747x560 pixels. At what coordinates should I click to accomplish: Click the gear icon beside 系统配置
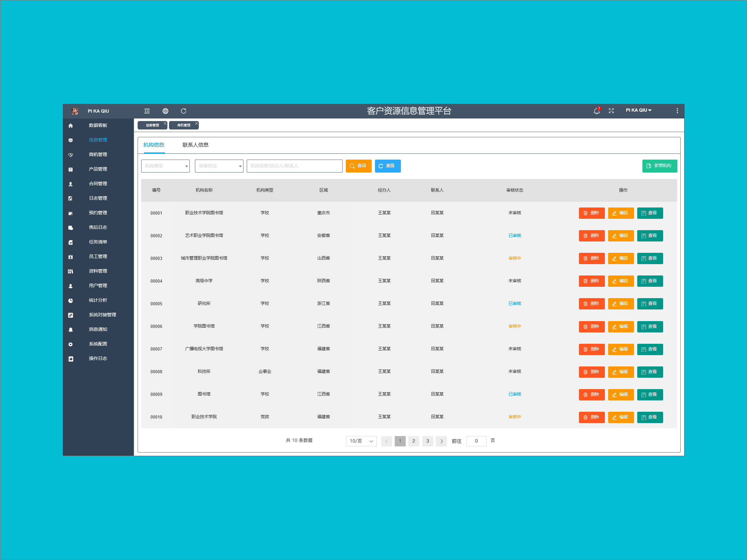(x=71, y=344)
